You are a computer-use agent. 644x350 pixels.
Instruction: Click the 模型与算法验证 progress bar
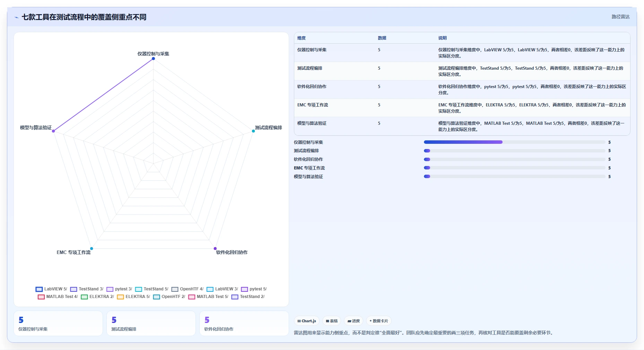[x=514, y=176]
